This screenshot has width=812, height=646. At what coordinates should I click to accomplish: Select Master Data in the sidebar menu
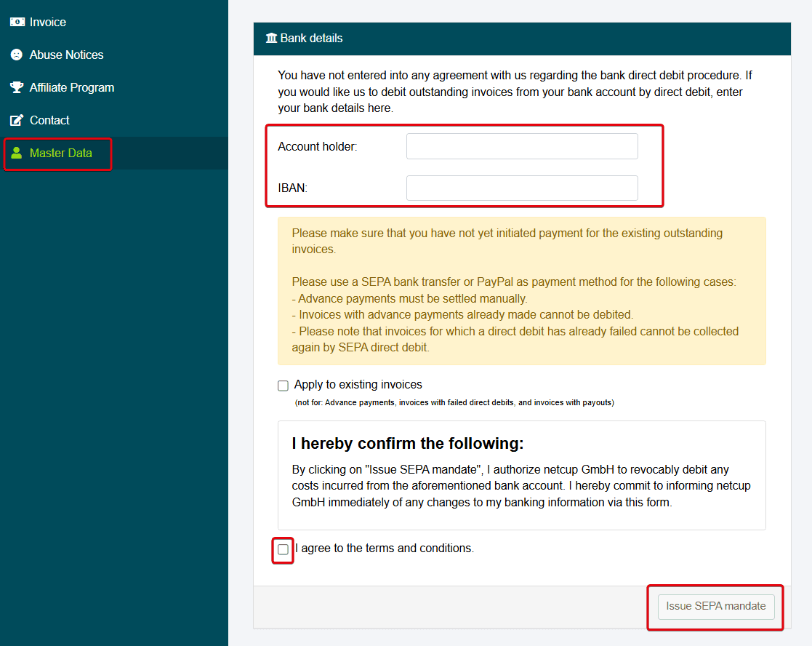point(62,153)
